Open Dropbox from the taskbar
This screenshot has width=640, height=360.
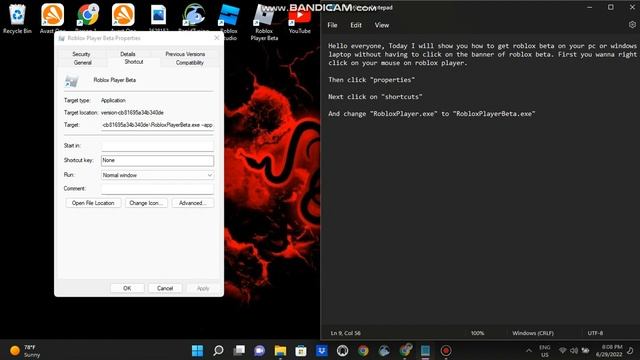(x=322, y=351)
